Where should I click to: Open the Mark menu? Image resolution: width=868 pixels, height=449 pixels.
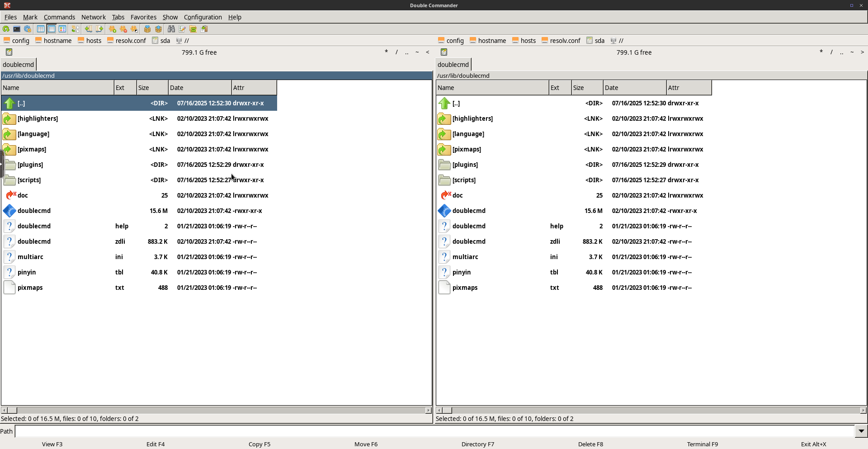[30, 17]
